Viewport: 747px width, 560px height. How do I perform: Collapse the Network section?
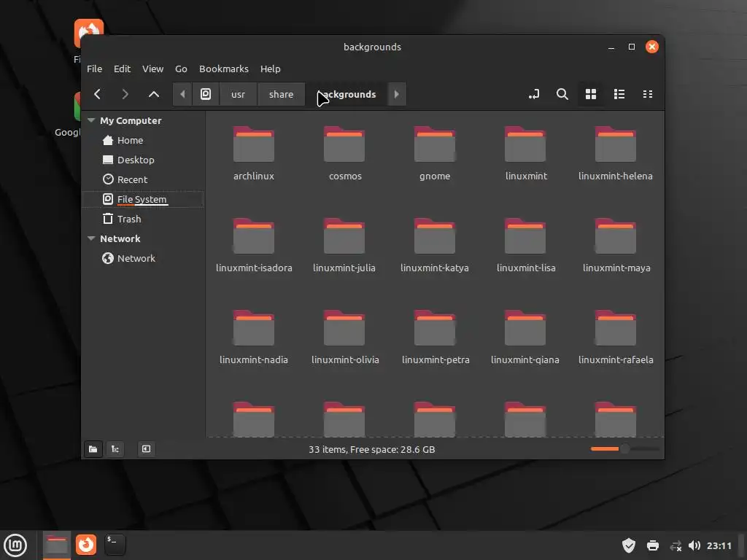click(x=91, y=238)
